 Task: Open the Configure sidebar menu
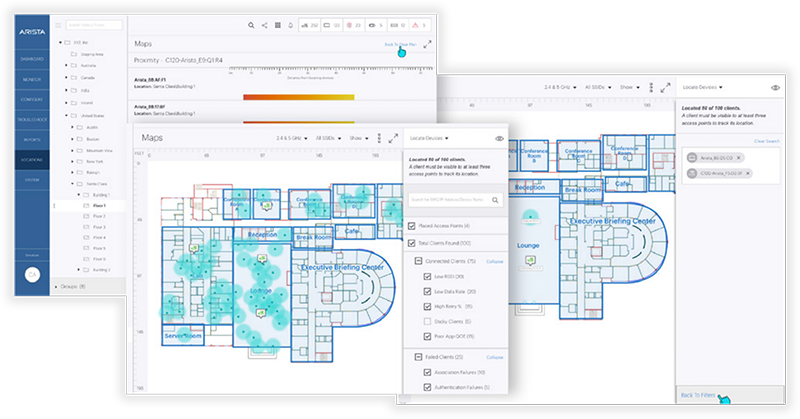coord(32,100)
